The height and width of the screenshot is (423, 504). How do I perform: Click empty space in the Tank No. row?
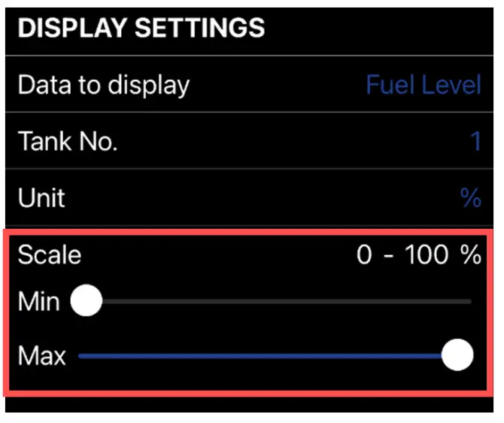(286, 141)
